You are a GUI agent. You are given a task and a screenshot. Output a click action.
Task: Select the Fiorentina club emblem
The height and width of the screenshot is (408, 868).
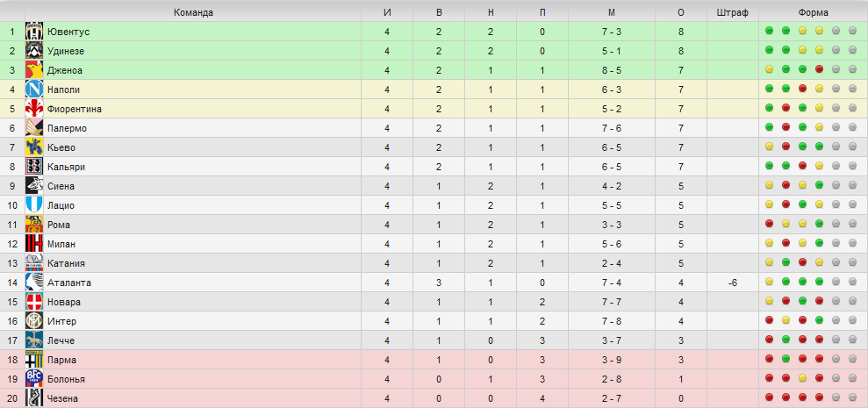[x=34, y=109]
